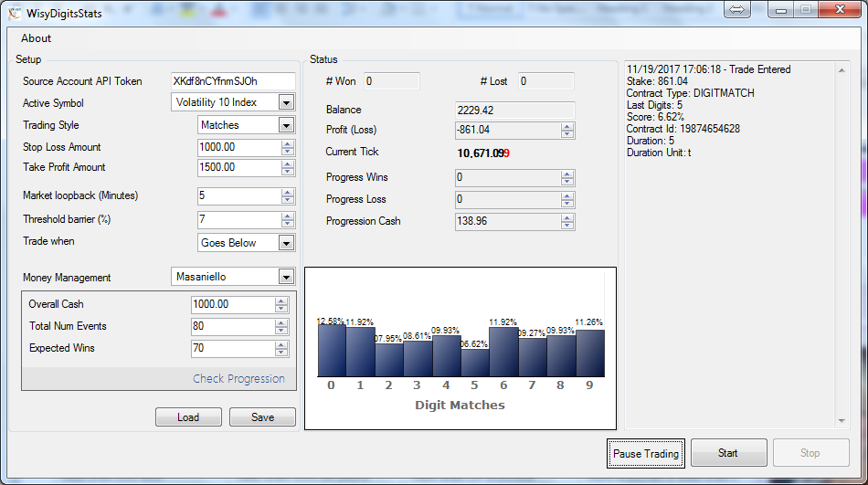Click the Overall Cash input field
This screenshot has height=485, width=868.
(233, 304)
